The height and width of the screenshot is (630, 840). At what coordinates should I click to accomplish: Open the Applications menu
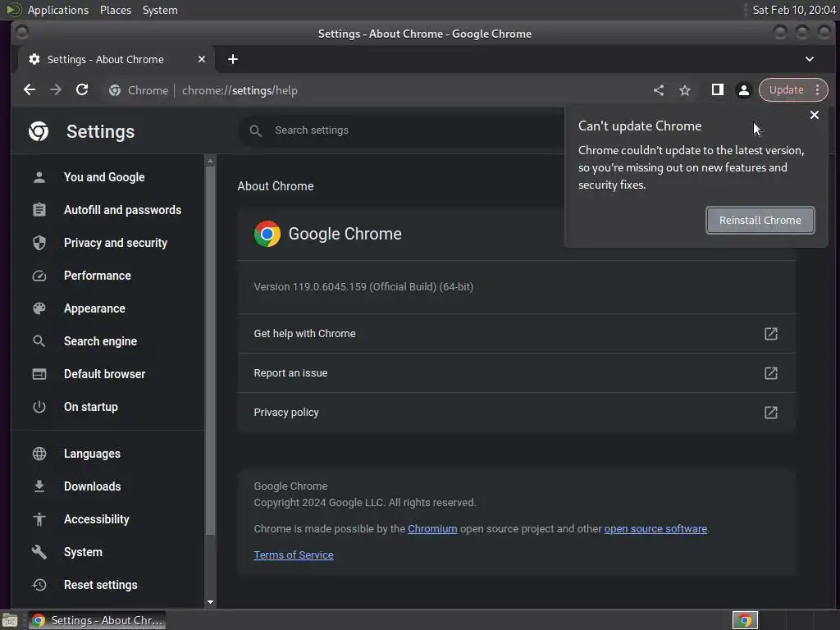(57, 10)
